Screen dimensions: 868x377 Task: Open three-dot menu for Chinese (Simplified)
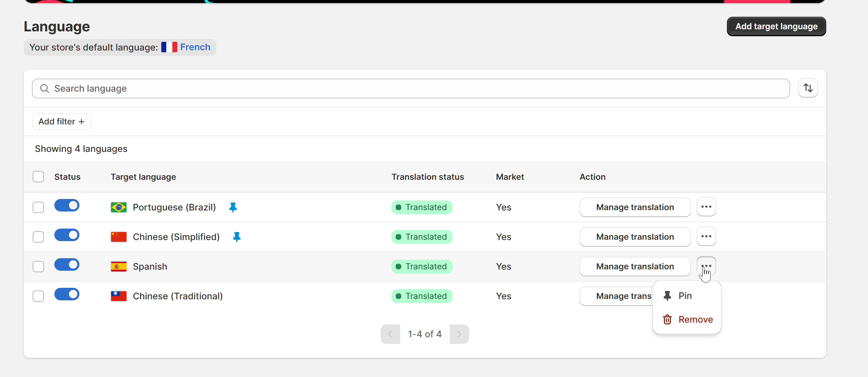[706, 237]
